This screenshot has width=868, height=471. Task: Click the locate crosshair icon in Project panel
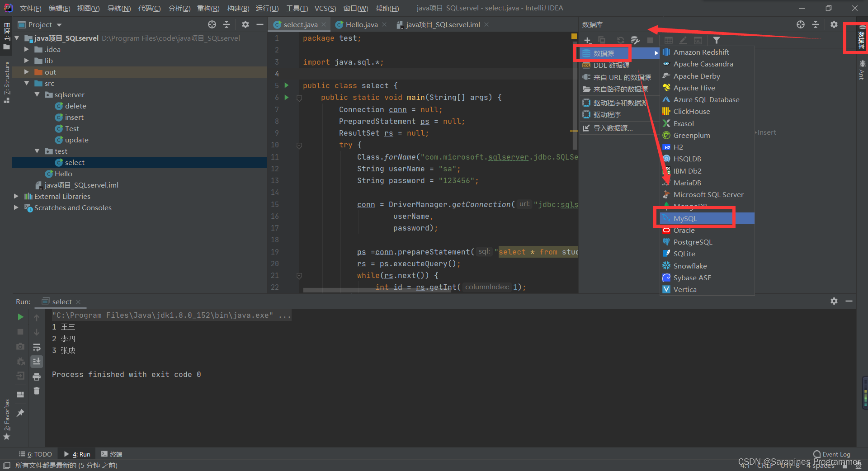click(x=212, y=24)
